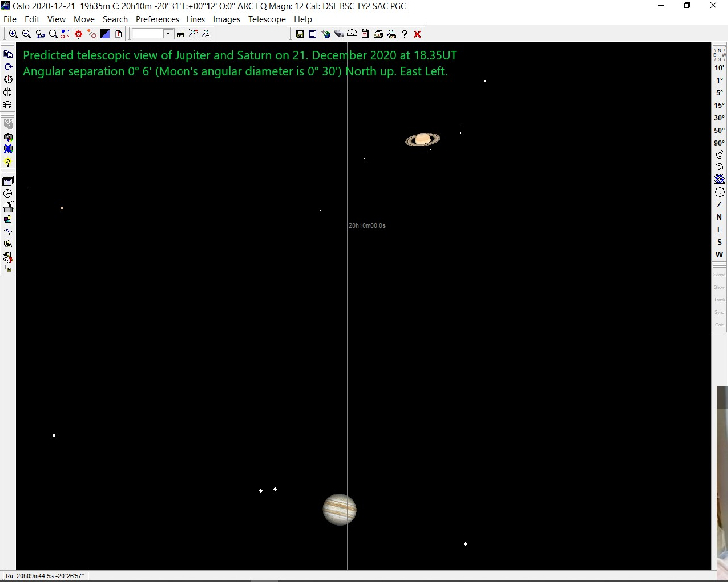This screenshot has width=728, height=582.
Task: Click the zoom out magnifier icon
Action: pos(26,33)
